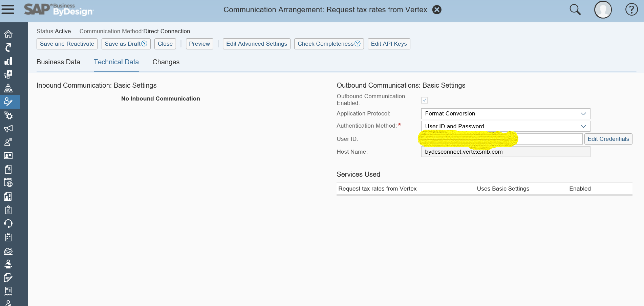Toggle Outbound Communication Enabled checkbox
The height and width of the screenshot is (306, 644).
tap(425, 100)
